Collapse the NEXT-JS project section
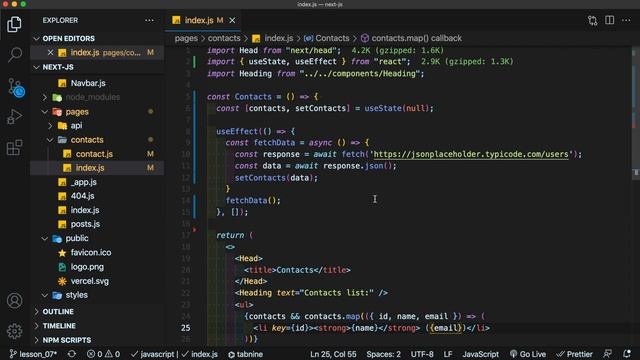The width and height of the screenshot is (640, 360). 58,67
